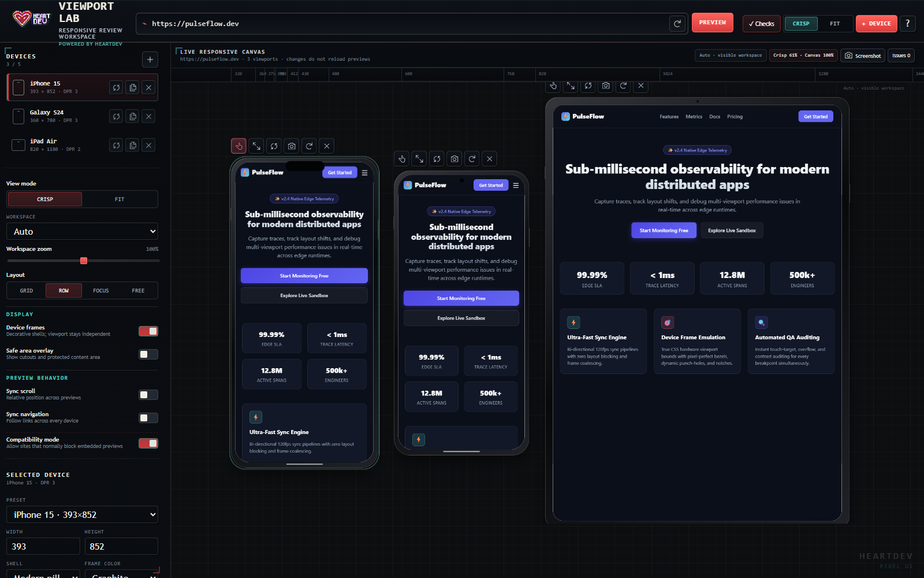Viewport: 924px width, 578px height.
Task: Click the Features link in the iPad Air preview
Action: (x=669, y=117)
